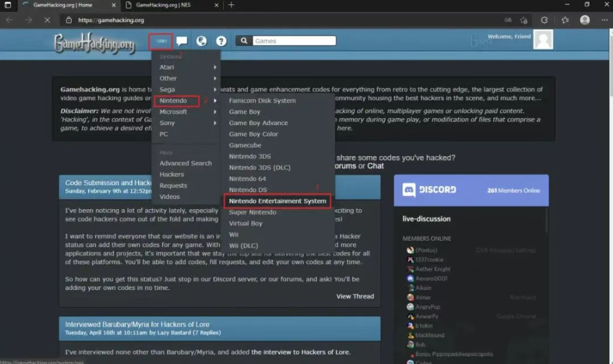Screen dimensions: 613x364
Task: Select Wii entry in submenu
Action: point(233,234)
